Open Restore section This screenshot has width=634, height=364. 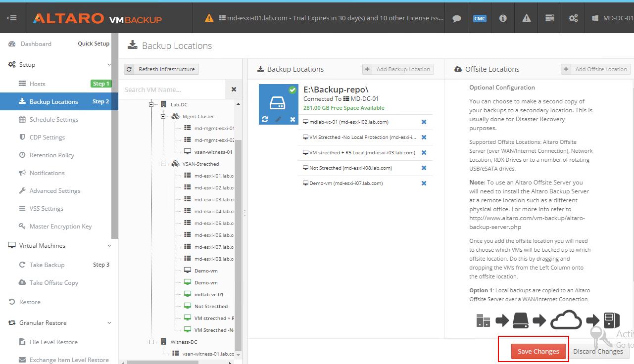(30, 302)
